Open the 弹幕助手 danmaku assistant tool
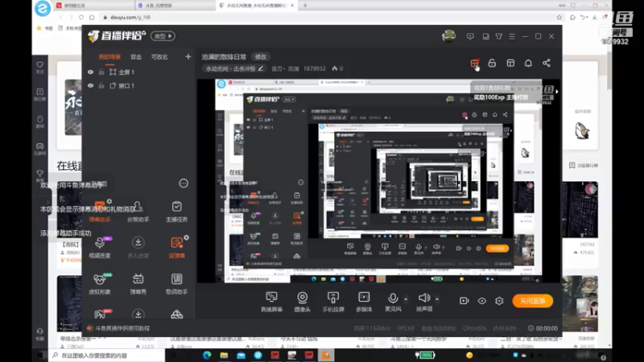Screen dimensions: 644x362 point(99,212)
